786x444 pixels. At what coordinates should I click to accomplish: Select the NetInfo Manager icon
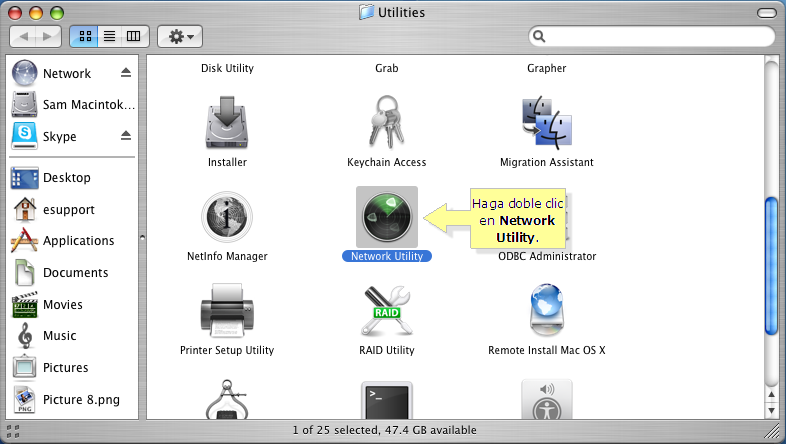coord(227,217)
